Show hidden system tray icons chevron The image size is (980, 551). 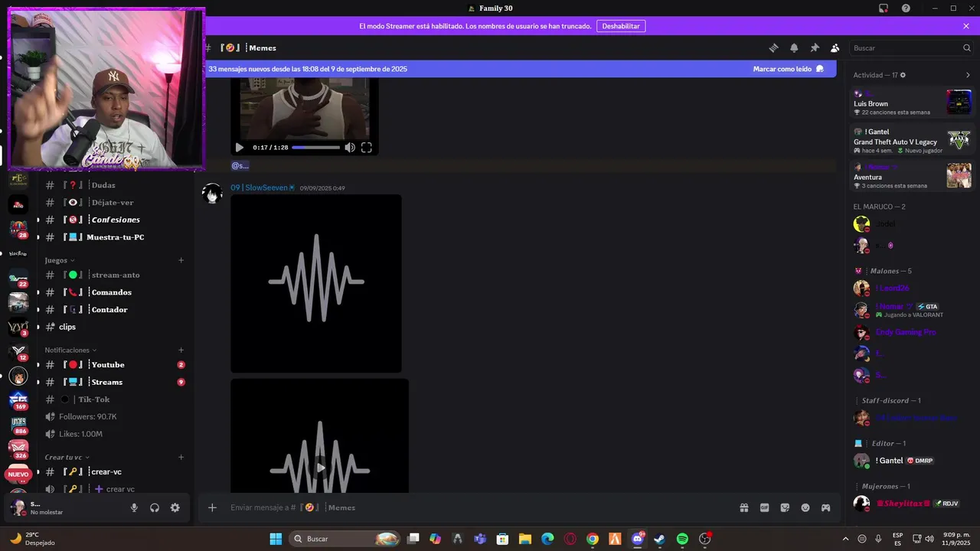coord(845,539)
